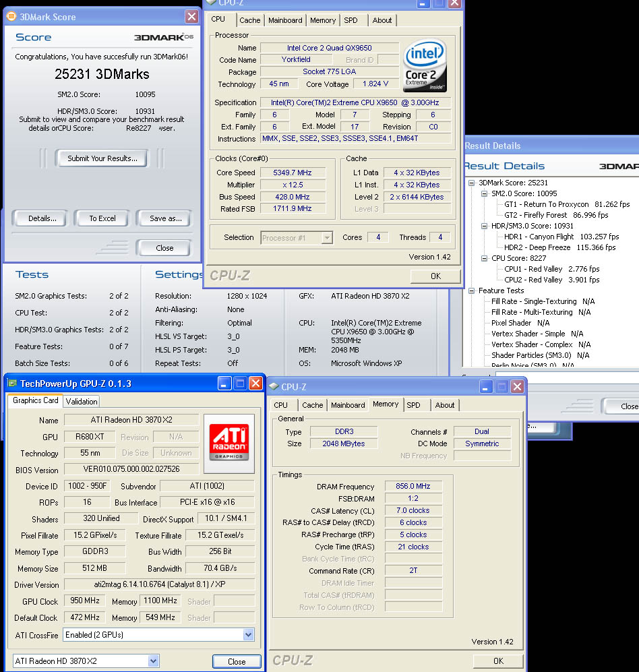
Task: Click Submit Your Results button
Action: 102,158
